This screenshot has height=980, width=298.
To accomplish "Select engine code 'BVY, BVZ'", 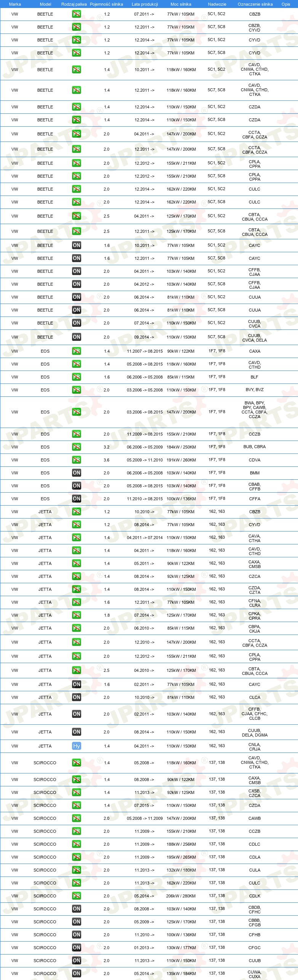I will (255, 390).
